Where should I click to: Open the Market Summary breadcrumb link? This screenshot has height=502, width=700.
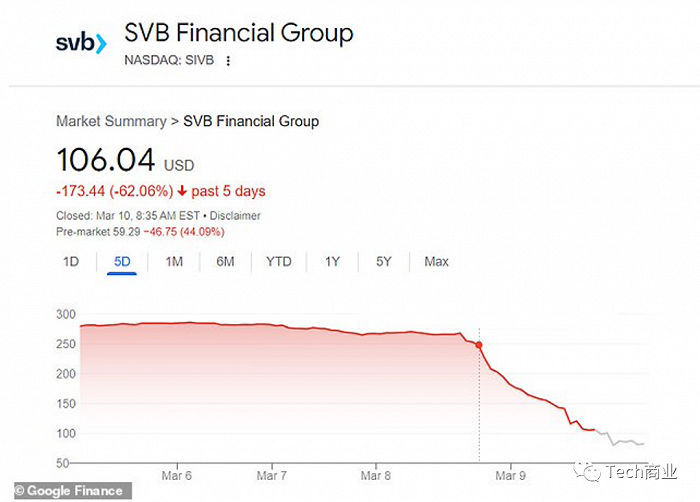point(111,121)
